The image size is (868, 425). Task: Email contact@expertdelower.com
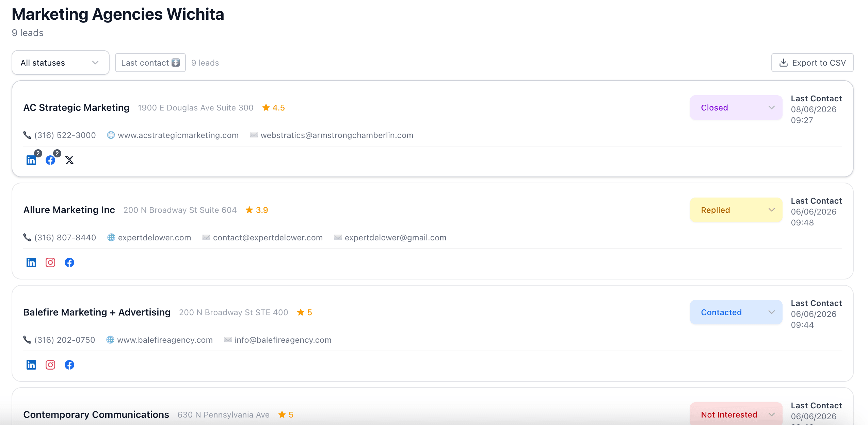[268, 238]
